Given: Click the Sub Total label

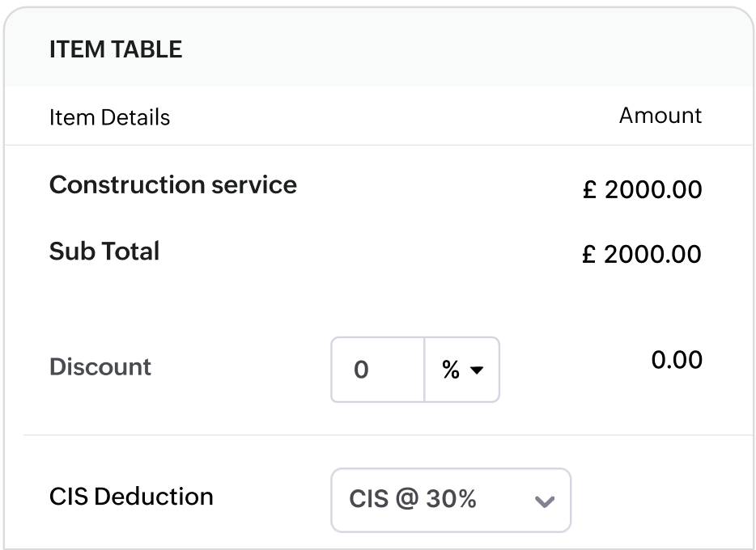Looking at the screenshot, I should pyautogui.click(x=104, y=251).
